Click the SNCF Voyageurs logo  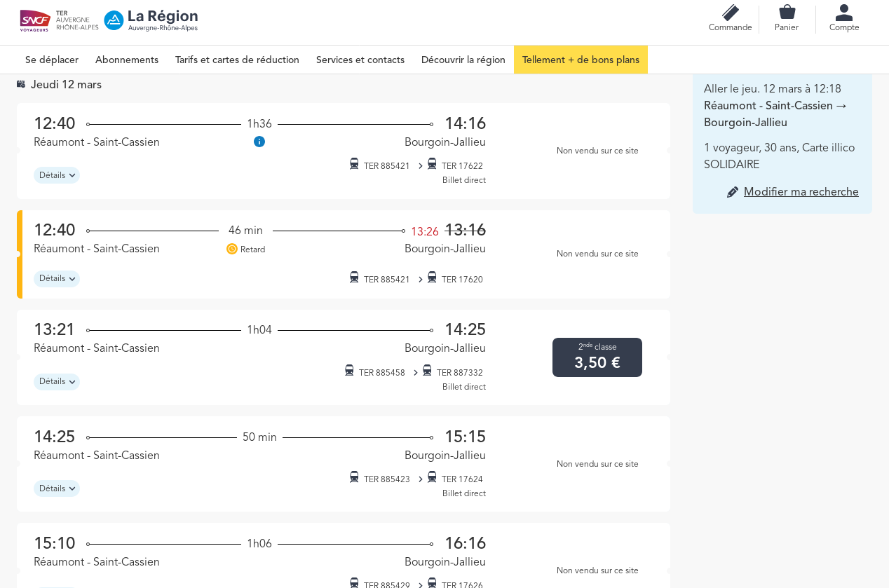point(35,20)
